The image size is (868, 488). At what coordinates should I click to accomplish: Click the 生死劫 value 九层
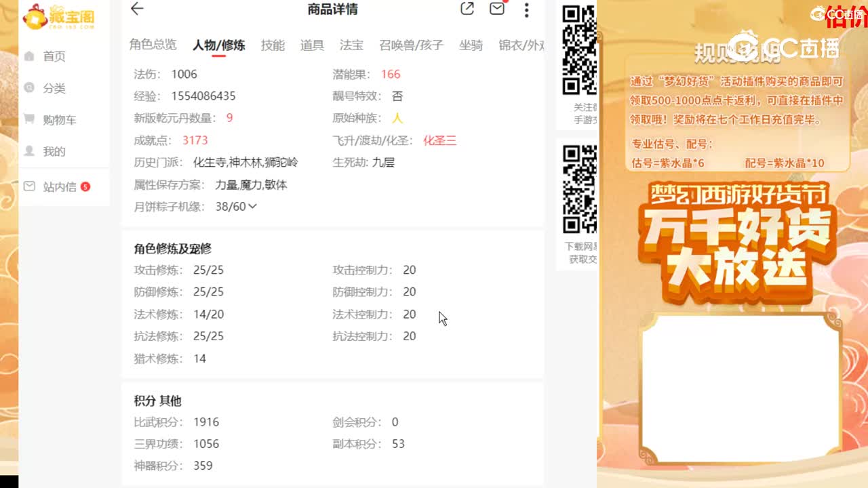pos(383,163)
